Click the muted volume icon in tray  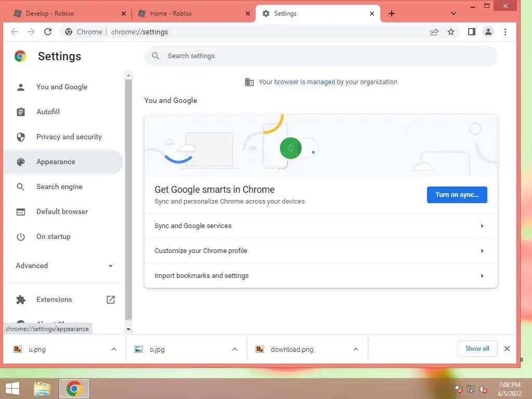point(483,389)
